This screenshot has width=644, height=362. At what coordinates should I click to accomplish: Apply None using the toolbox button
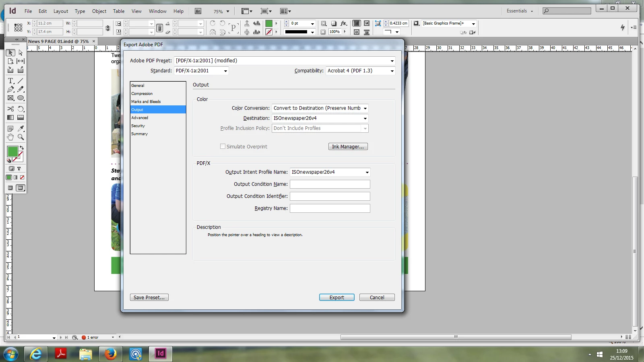(x=22, y=177)
